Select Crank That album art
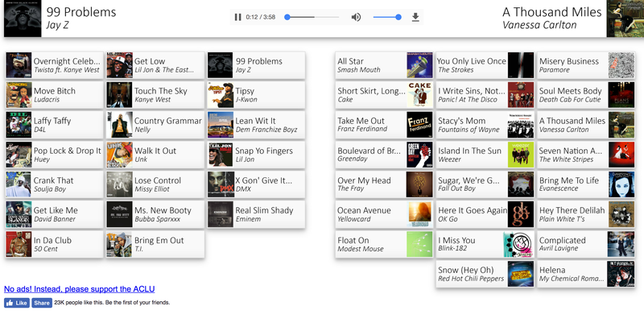Screen dimensions: 644x327 click(19, 184)
